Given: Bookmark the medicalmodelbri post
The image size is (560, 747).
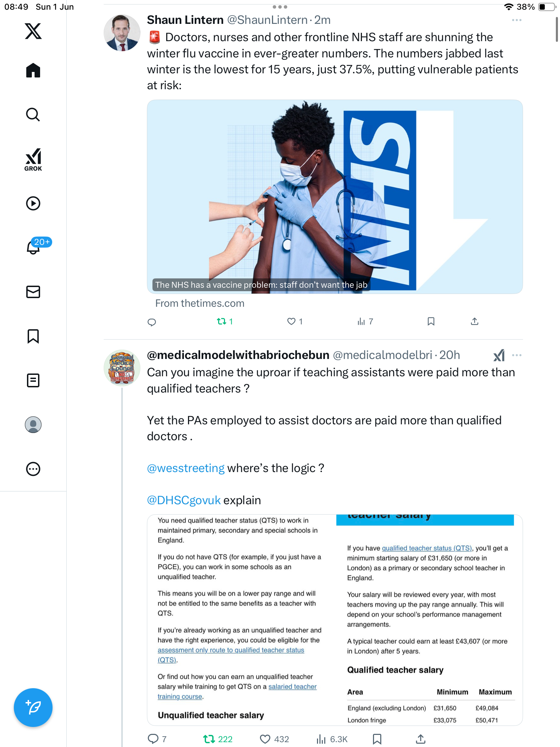Looking at the screenshot, I should [377, 739].
